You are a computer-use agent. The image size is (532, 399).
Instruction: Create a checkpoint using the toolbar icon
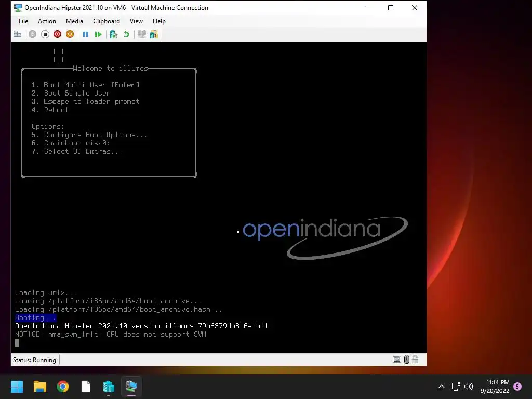114,34
